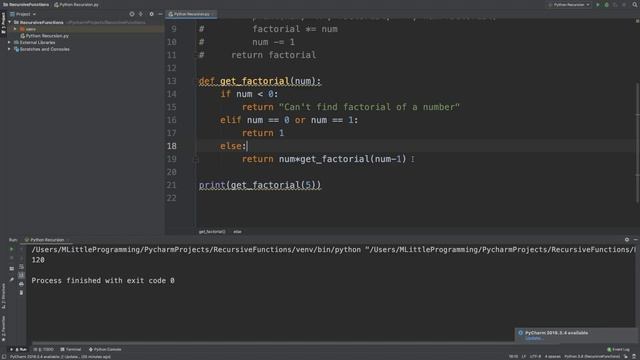
Task: Click 'Process finished with exit code 0' text
Action: pyautogui.click(x=103, y=281)
